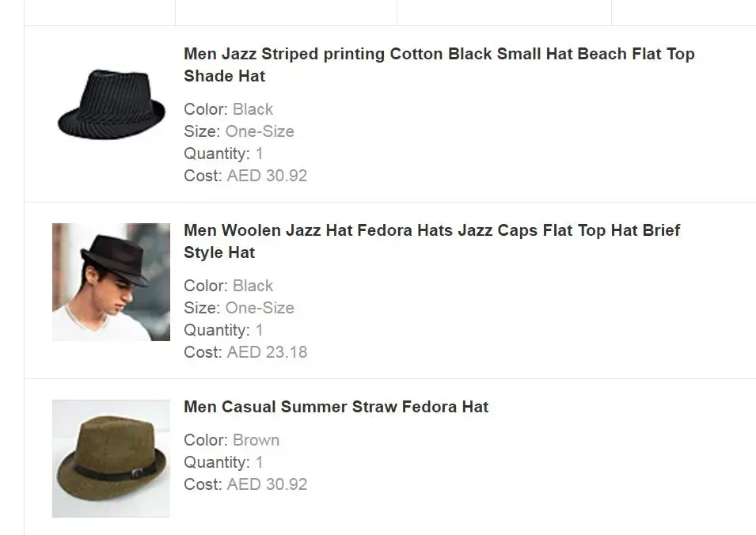
Task: Open 'Men Casual Summer Straw Fedora Hat' title
Action: [336, 407]
